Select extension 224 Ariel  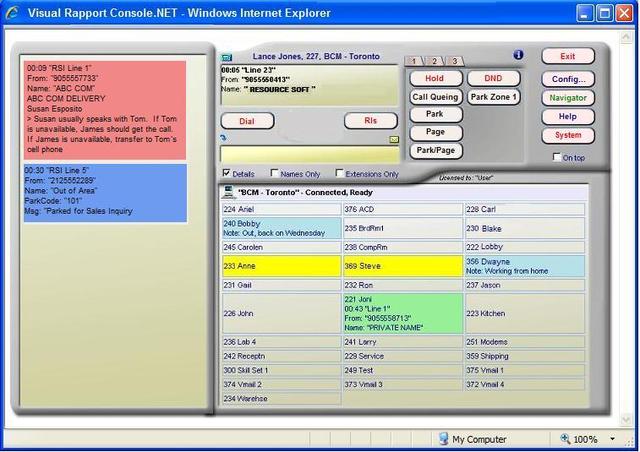click(282, 209)
